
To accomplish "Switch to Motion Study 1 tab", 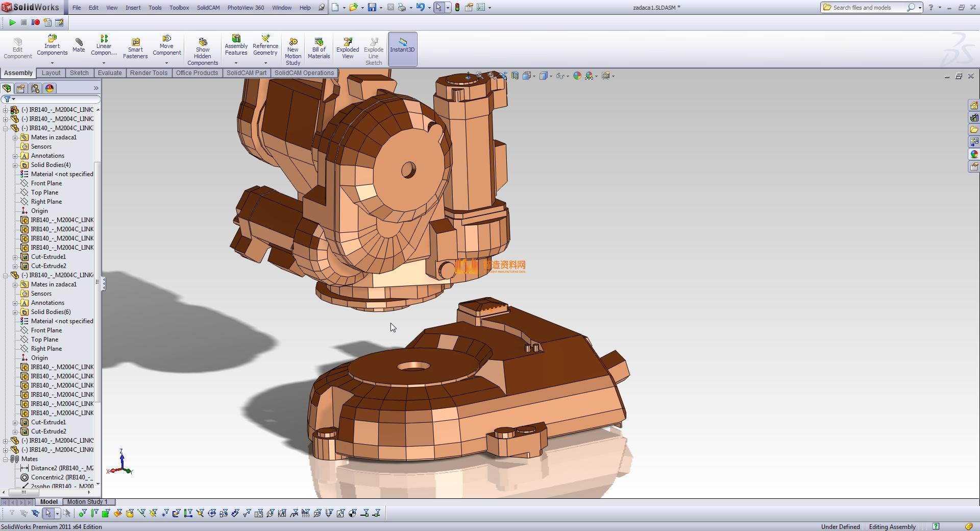I will [x=87, y=502].
